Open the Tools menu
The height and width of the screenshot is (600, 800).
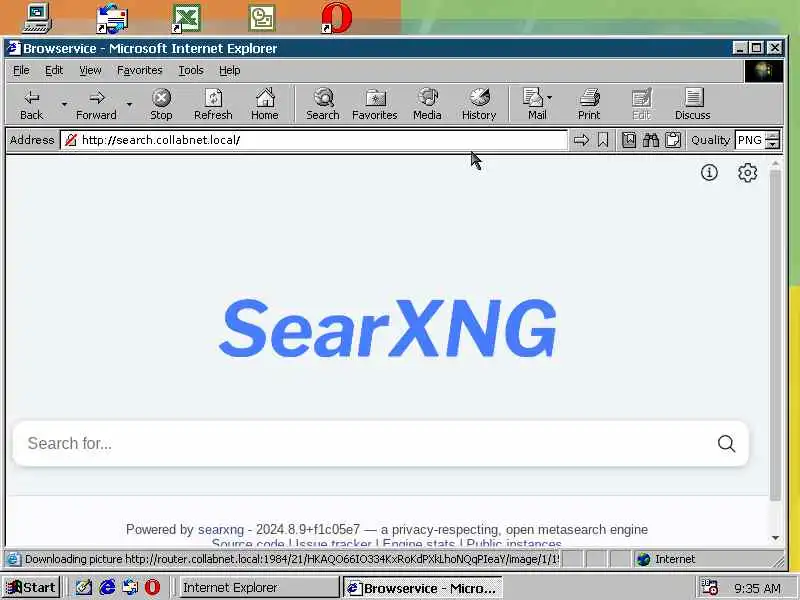pos(191,70)
